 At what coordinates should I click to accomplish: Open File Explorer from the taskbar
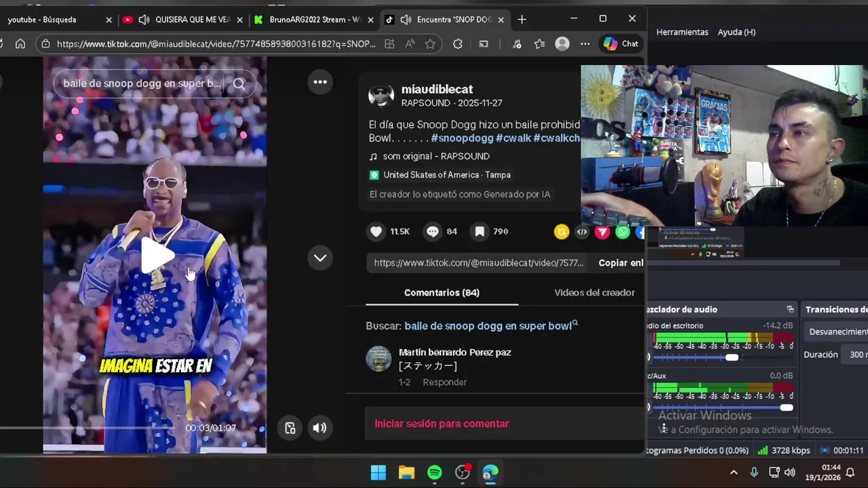tap(406, 472)
